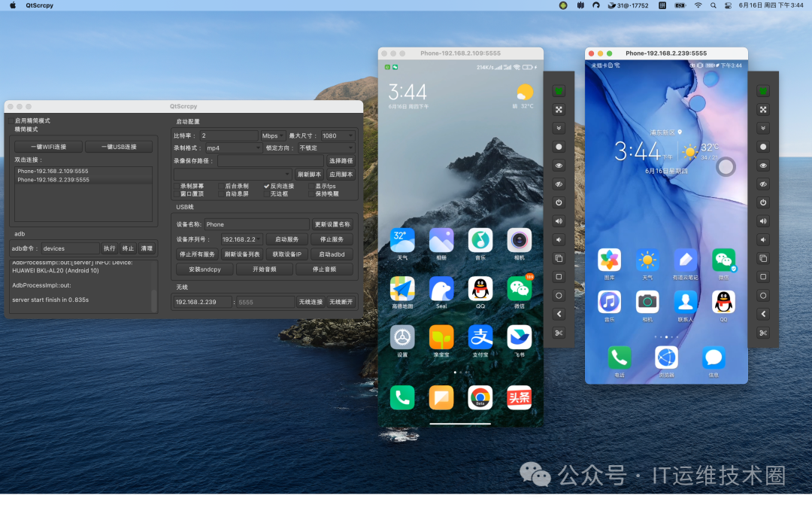
Task: Turn screen on with eye icon, 192.168.2.239 toolbar
Action: pos(763,166)
